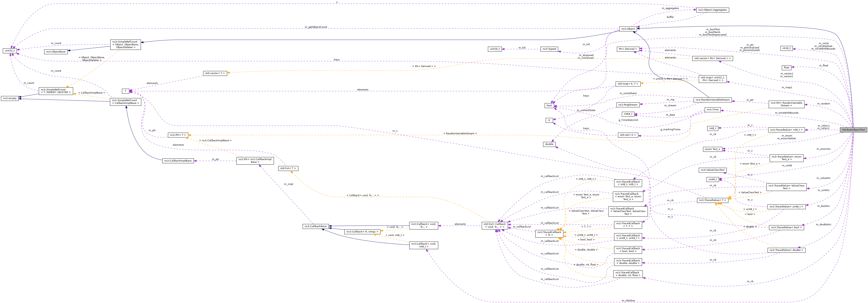Screen dimensions: 868x303
Task: Click the ns3::empty node
Action: tap(10, 99)
